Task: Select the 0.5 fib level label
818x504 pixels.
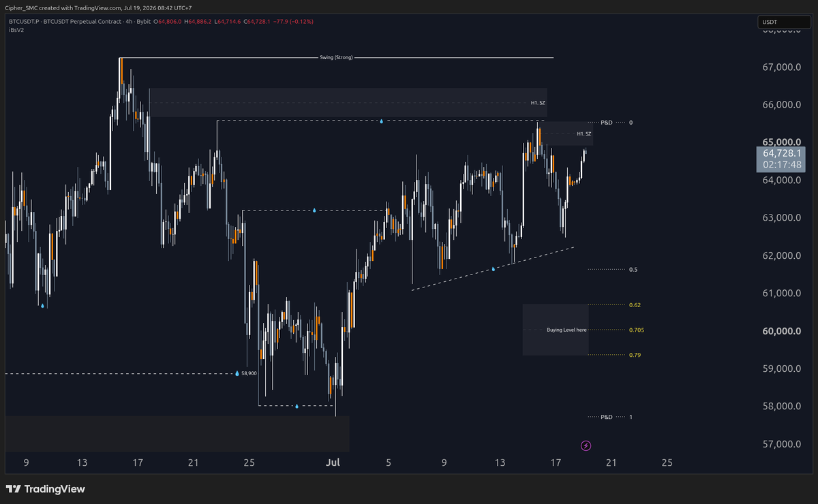Action: click(x=633, y=270)
